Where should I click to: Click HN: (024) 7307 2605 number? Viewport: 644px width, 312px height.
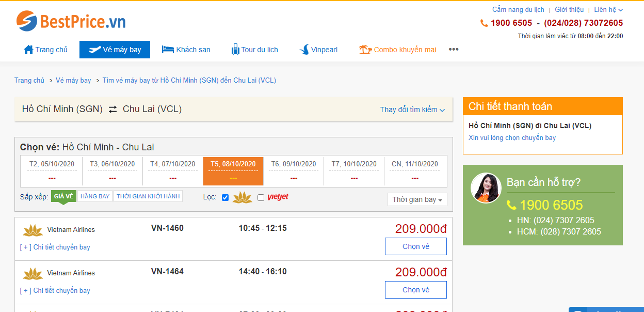[556, 220]
